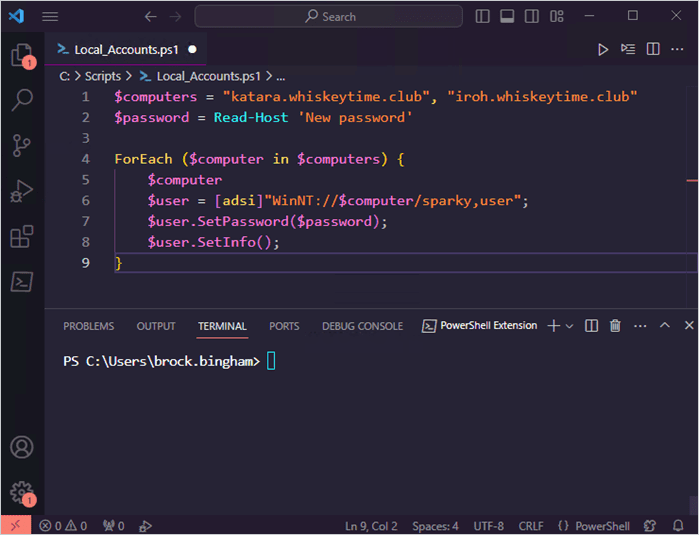This screenshot has width=699, height=535.
Task: Run selection icon in editor toolbar
Action: click(628, 49)
